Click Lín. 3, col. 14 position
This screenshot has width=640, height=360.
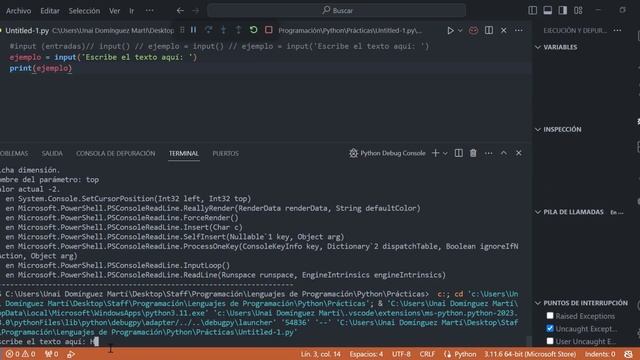(x=320, y=354)
